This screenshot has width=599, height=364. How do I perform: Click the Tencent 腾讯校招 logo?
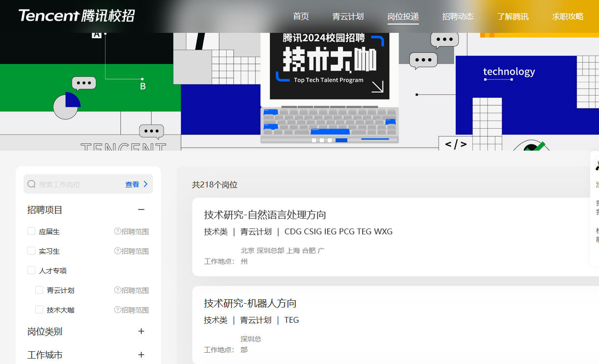(77, 16)
